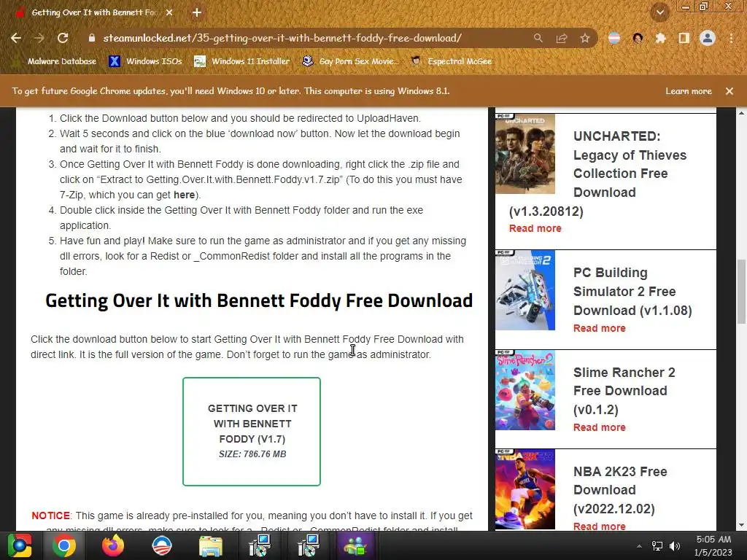Click the share page icon in address bar
The height and width of the screenshot is (560, 747).
tap(562, 38)
